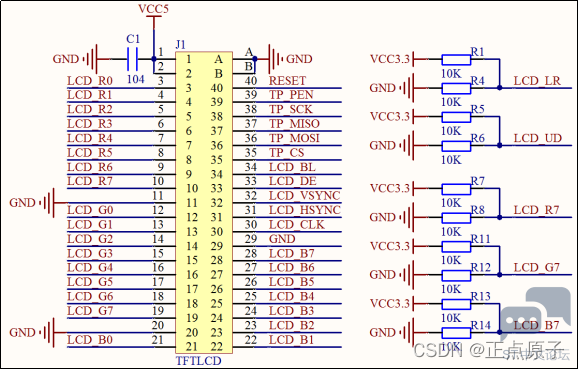Image resolution: width=579 pixels, height=370 pixels.
Task: Click the LCD_HSYNC net label
Action: (305, 210)
